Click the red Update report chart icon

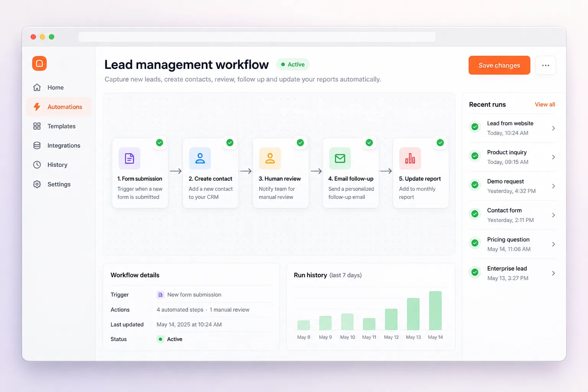point(410,158)
